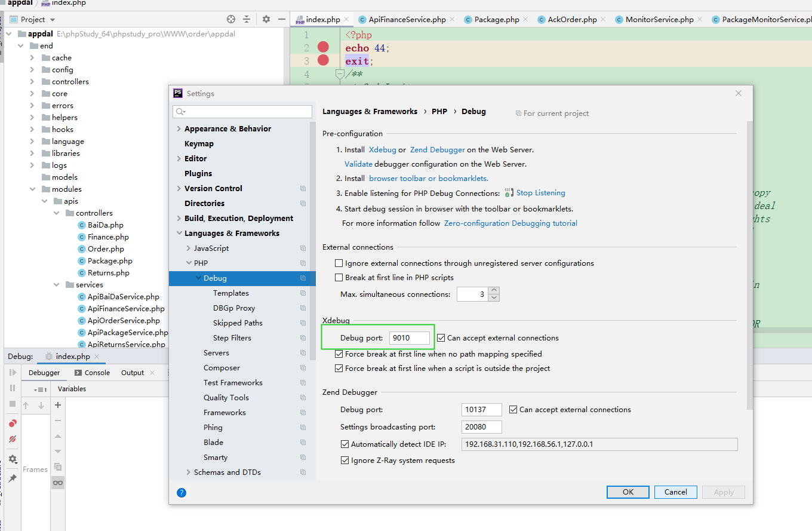Toggle Force break when script outside project

click(339, 369)
